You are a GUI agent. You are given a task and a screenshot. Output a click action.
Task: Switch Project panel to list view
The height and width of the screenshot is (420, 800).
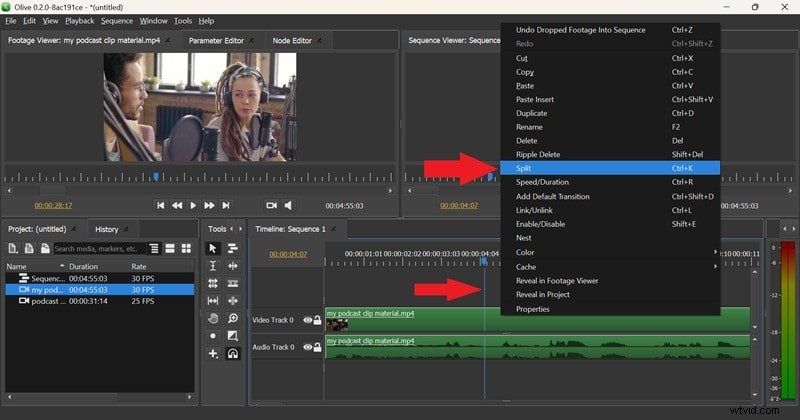[170, 249]
